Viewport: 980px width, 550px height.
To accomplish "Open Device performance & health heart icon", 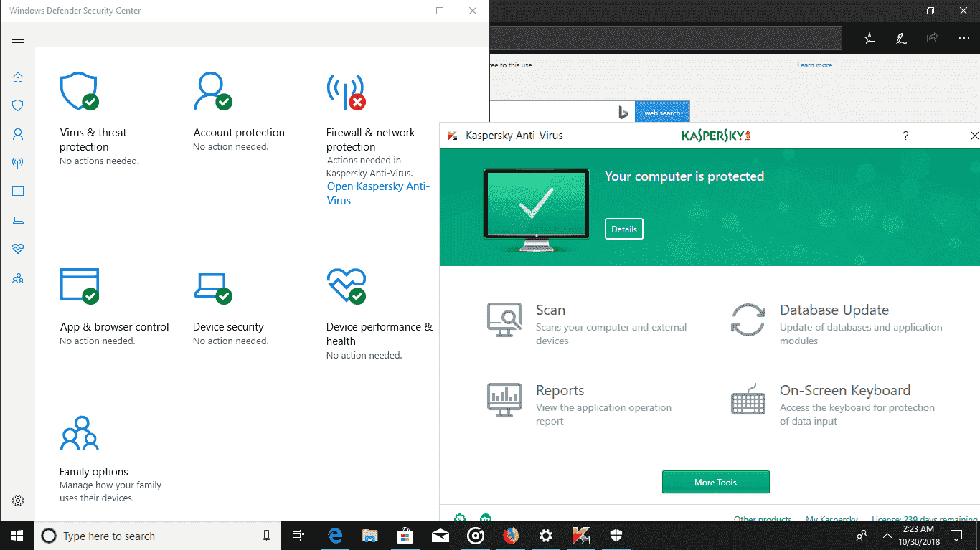I will click(x=346, y=285).
